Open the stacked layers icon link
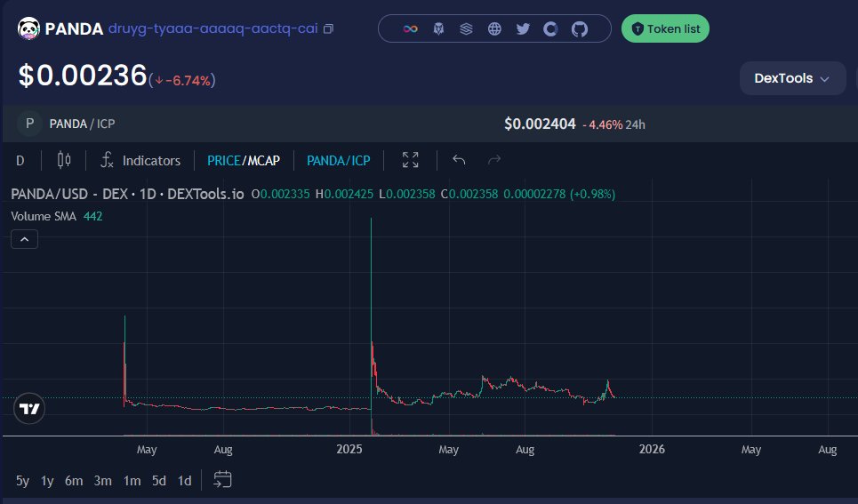858x504 pixels. (466, 28)
